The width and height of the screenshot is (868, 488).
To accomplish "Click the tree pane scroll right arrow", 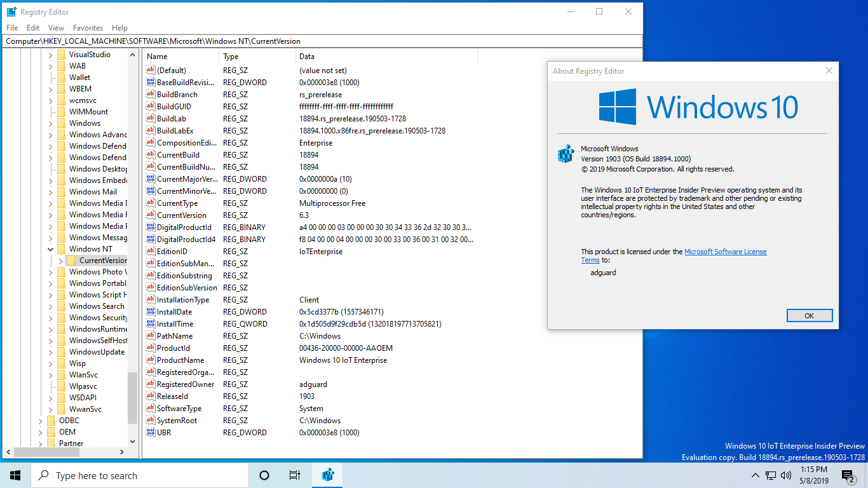I will [x=123, y=452].
